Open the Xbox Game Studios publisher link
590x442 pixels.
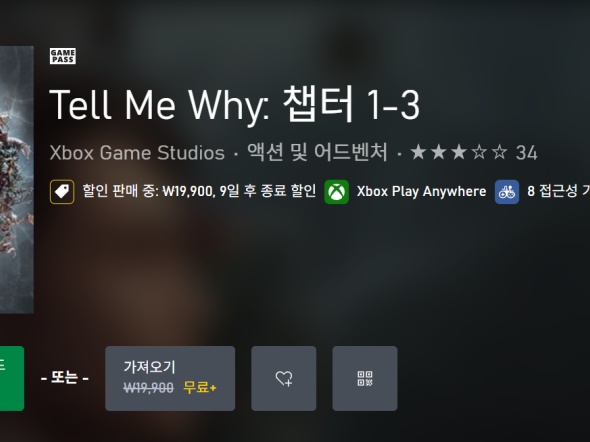click(x=137, y=153)
